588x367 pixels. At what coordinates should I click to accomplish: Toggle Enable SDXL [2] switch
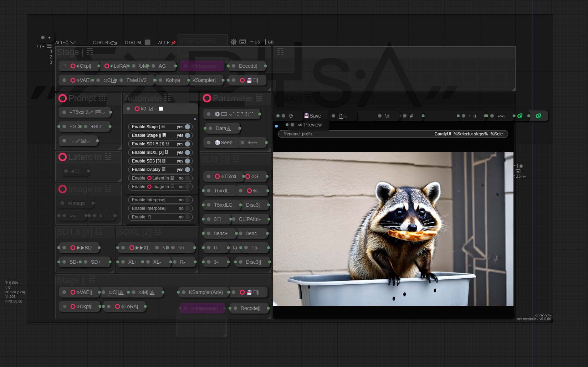tap(188, 153)
